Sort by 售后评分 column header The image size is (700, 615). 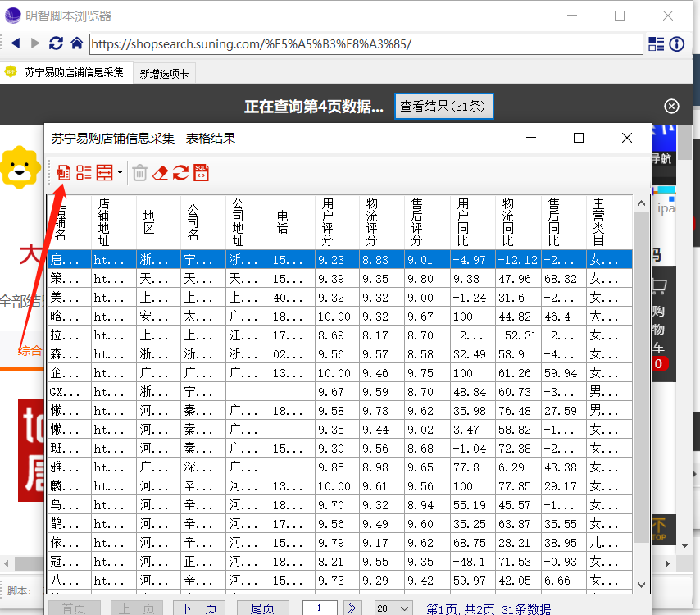pyautogui.click(x=427, y=222)
